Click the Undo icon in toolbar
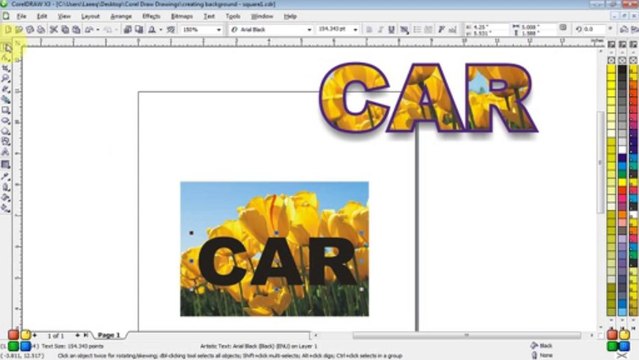The image size is (639, 360). (x=89, y=30)
